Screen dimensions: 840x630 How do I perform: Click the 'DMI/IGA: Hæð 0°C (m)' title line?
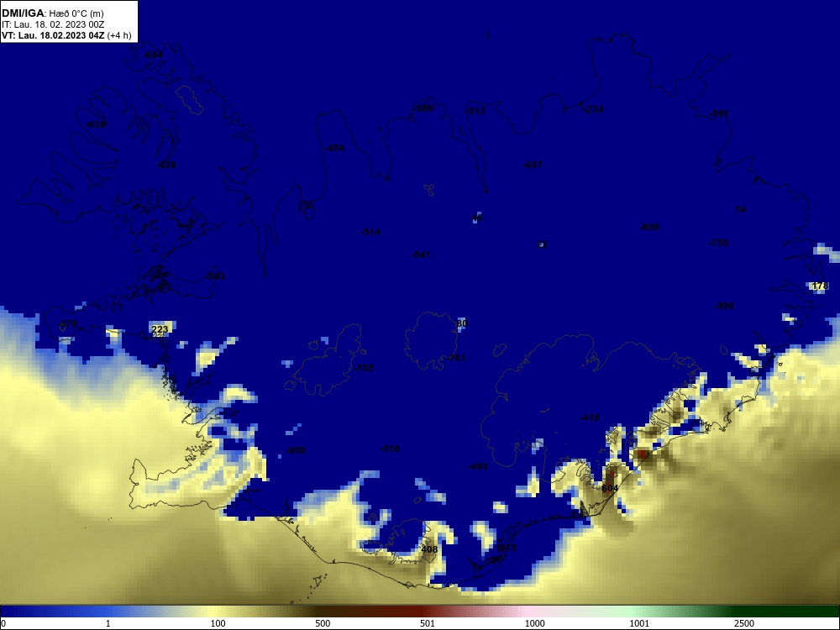[x=52, y=13]
